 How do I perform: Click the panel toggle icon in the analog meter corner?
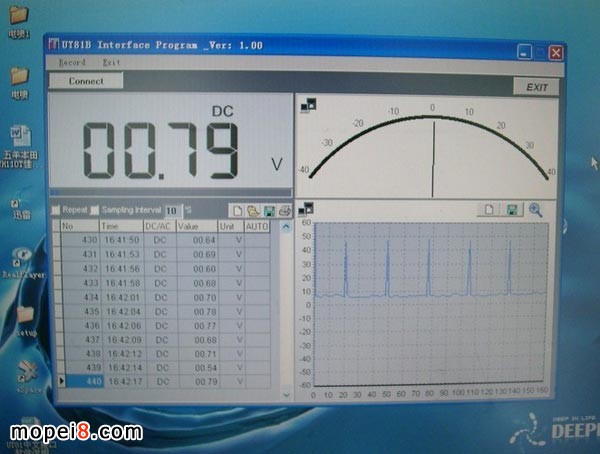pos(304,105)
